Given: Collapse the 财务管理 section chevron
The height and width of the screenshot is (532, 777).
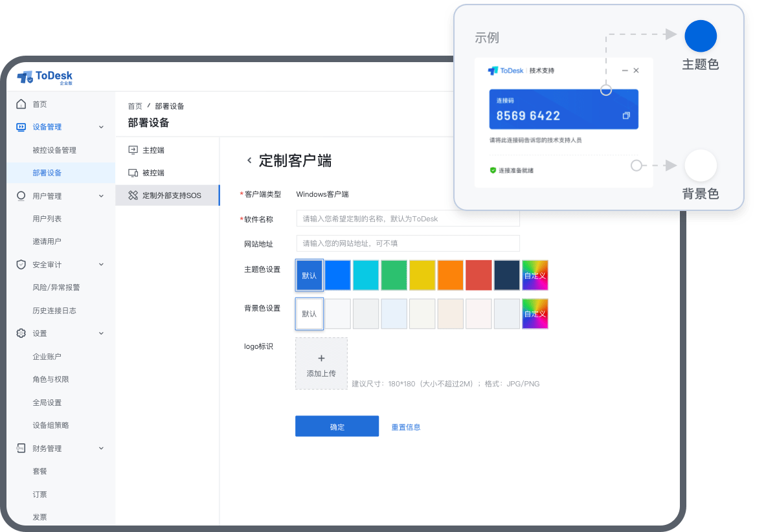Looking at the screenshot, I should (x=101, y=449).
